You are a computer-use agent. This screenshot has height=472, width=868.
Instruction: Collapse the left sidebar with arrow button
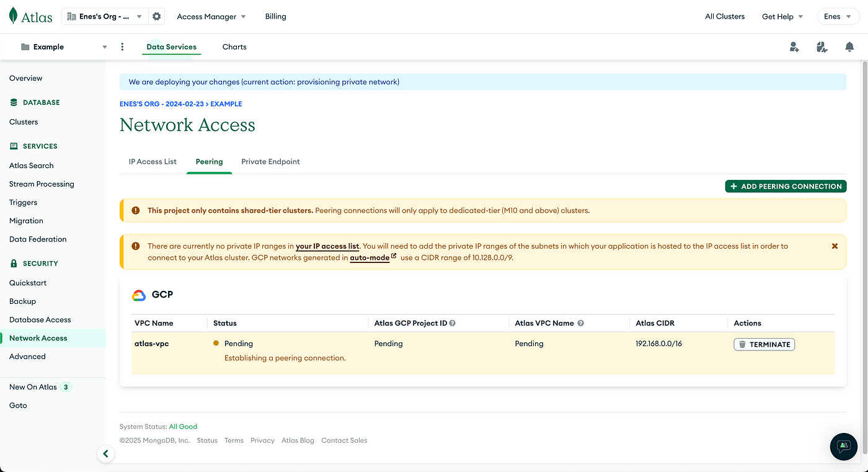click(x=105, y=454)
